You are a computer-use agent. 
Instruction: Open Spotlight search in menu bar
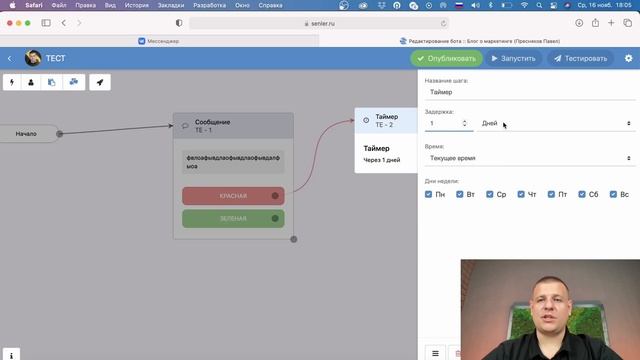(x=539, y=5)
